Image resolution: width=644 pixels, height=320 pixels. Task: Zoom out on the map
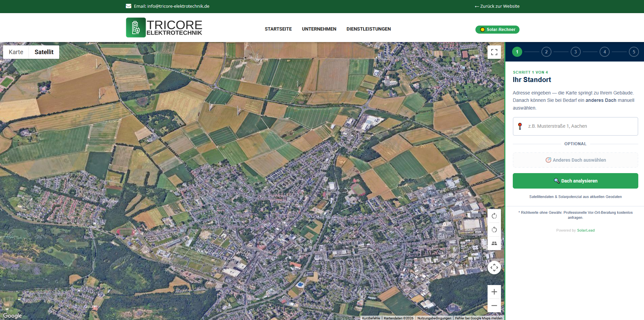(494, 306)
